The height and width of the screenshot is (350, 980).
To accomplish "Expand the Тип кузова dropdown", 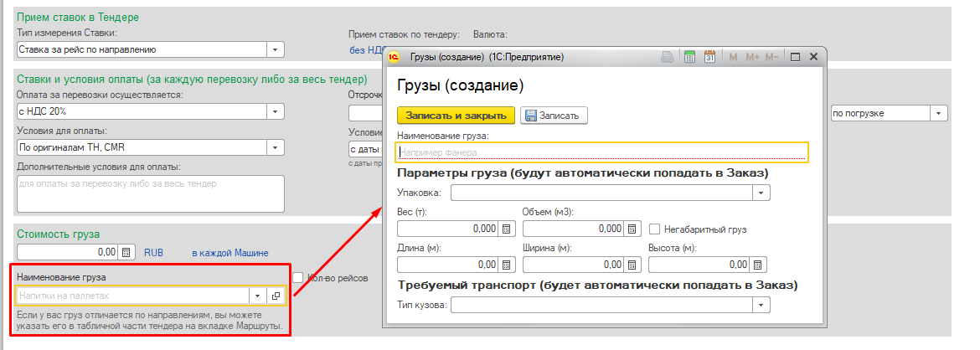I will (x=761, y=305).
